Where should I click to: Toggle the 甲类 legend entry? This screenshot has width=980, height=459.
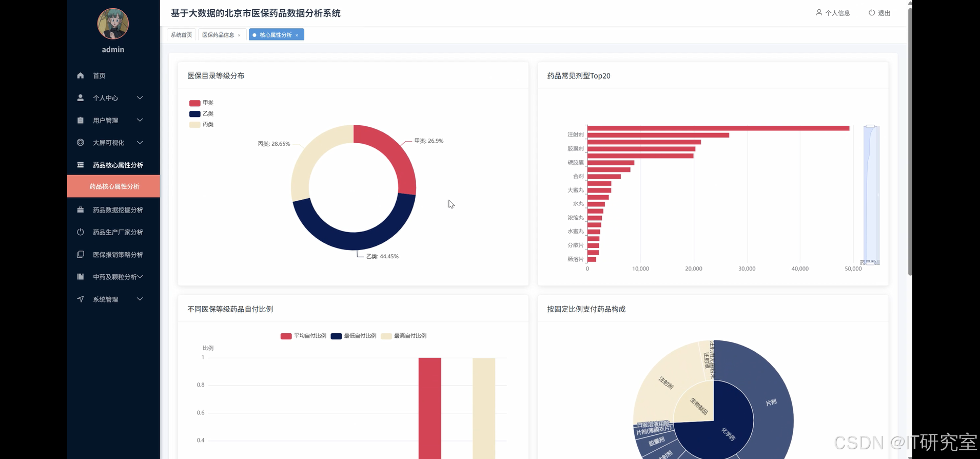(x=201, y=103)
